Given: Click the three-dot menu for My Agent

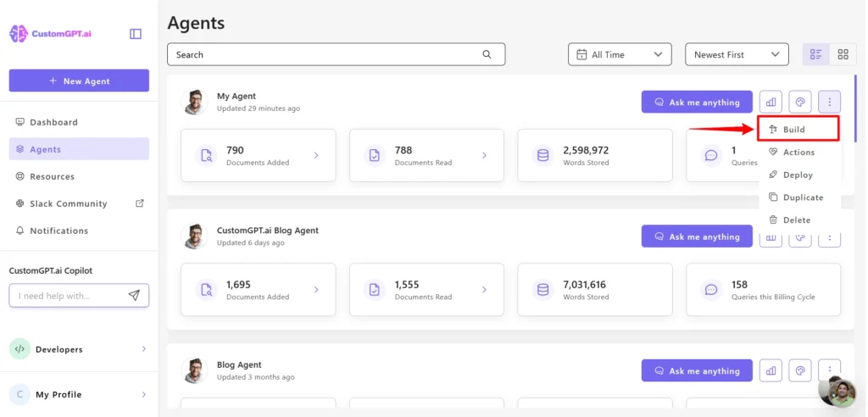Looking at the screenshot, I should (x=829, y=103).
